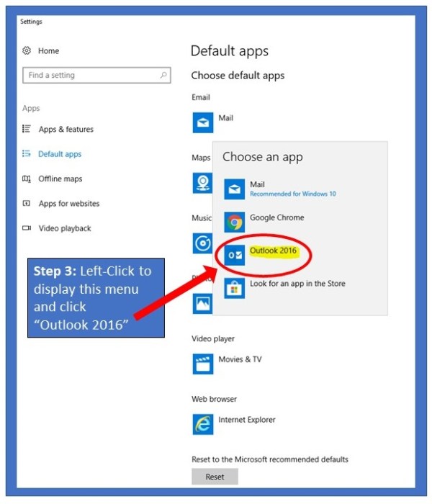Select the Outlook 2016 icon in popup
The width and height of the screenshot is (432, 504).
click(x=233, y=255)
